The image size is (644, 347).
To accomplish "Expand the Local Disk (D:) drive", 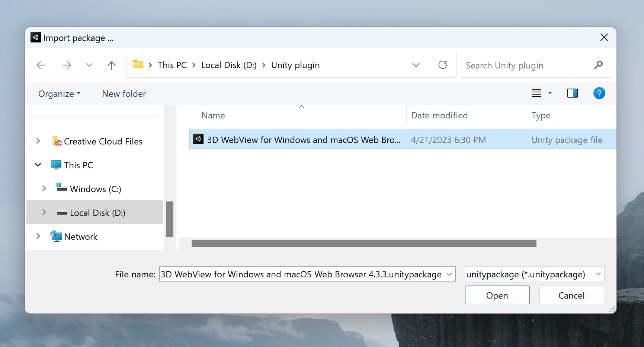I will pyautogui.click(x=44, y=212).
